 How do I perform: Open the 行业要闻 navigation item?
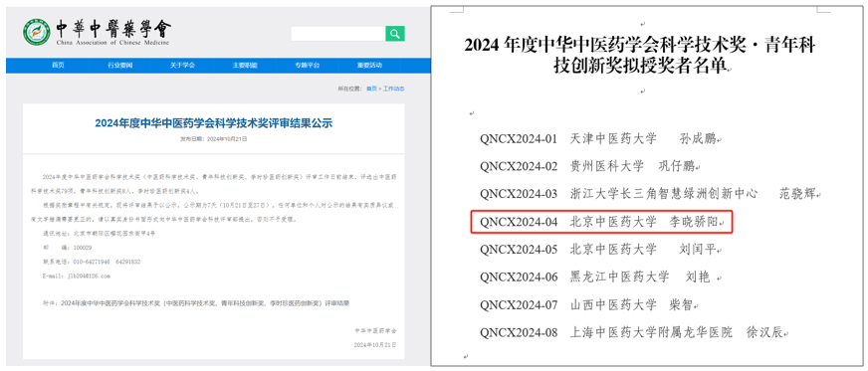tap(120, 66)
